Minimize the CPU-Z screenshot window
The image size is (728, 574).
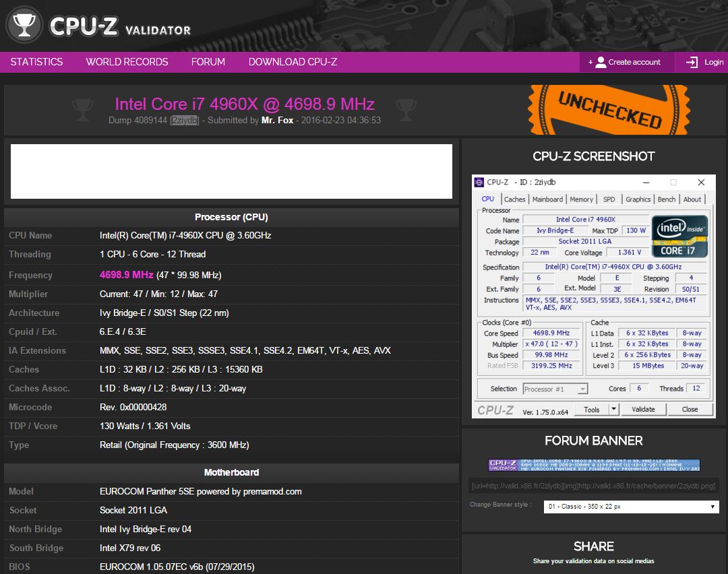(x=646, y=183)
